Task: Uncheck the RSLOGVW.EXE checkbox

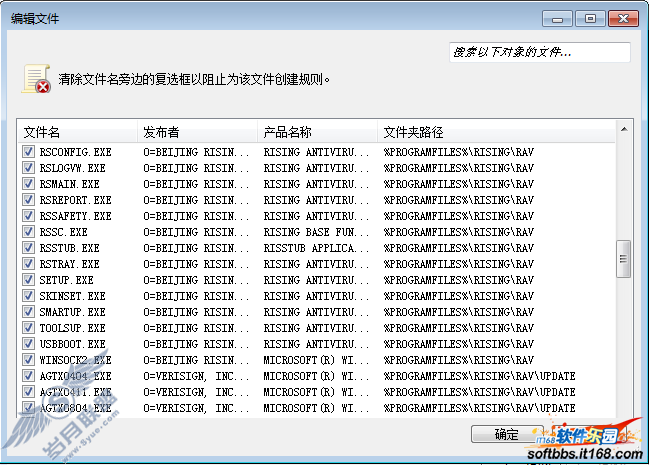Action: (x=28, y=168)
